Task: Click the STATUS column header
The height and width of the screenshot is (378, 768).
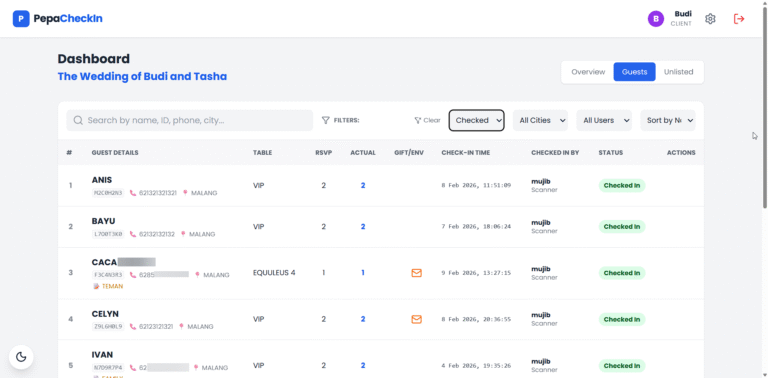Action: 611,153
